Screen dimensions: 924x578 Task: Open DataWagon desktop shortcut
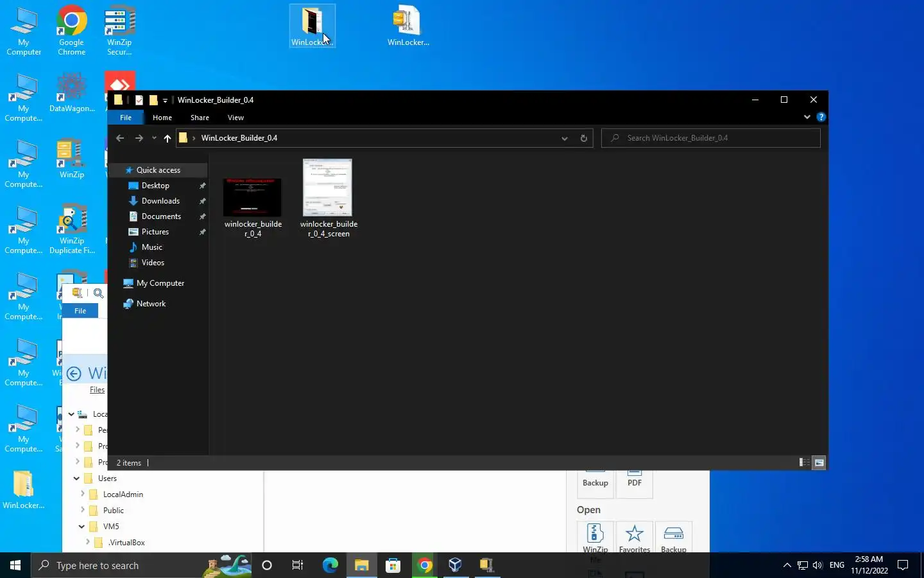click(x=72, y=93)
